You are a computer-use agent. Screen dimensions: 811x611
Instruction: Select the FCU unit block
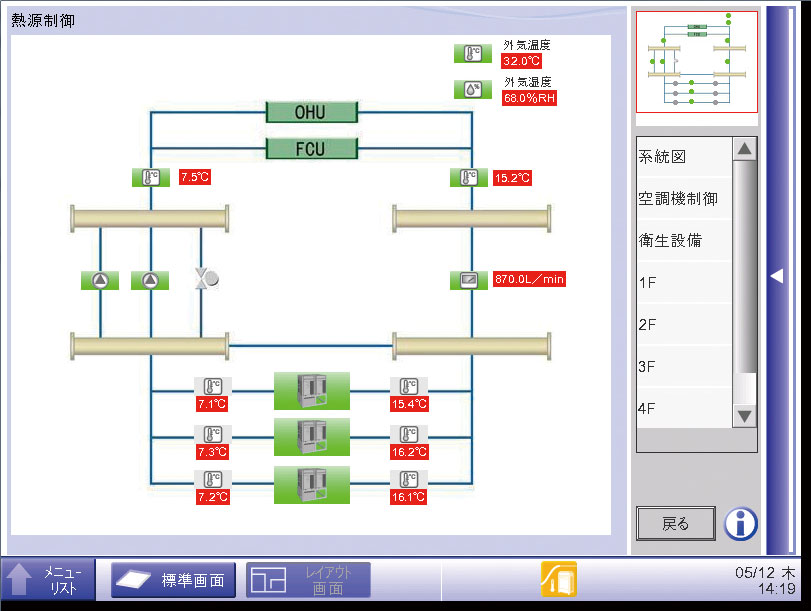[311, 149]
